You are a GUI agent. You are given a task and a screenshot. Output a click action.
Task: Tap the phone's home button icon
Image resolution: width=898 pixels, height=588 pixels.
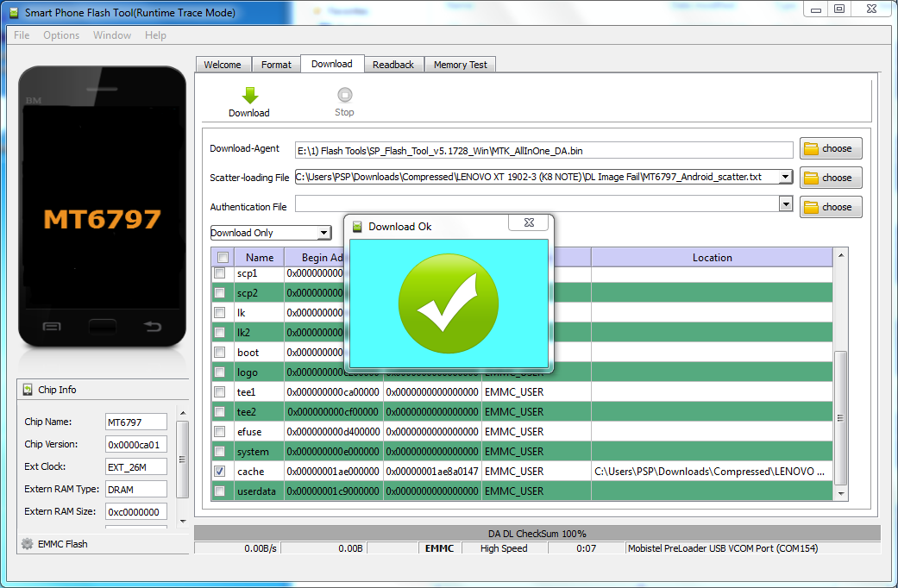click(103, 327)
